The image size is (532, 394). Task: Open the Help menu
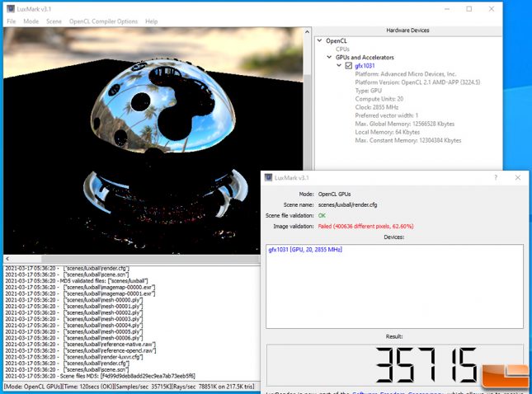pos(151,21)
